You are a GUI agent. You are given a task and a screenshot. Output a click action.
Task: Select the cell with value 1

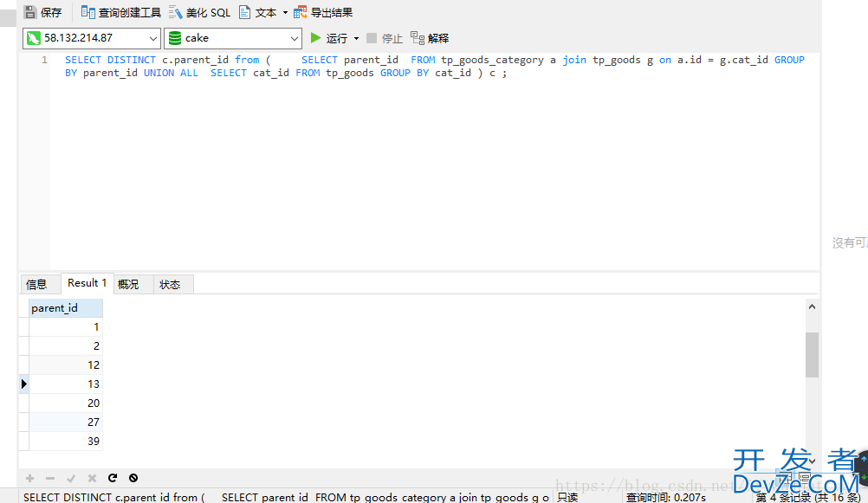pyautogui.click(x=66, y=327)
